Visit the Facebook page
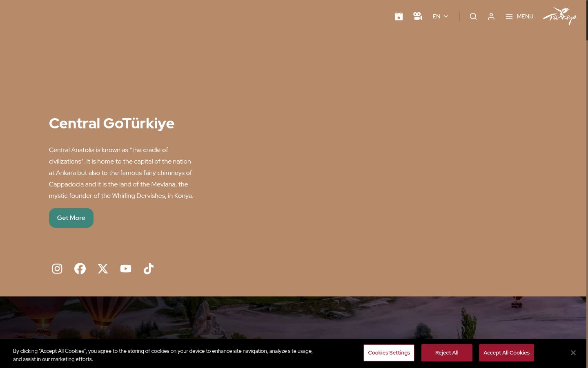Screen dimensions: 588x368 pos(80,269)
